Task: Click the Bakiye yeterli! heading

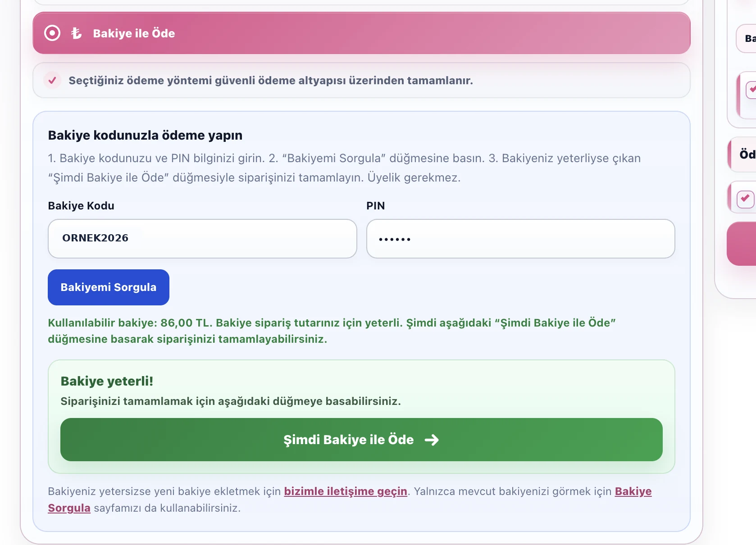Action: (107, 381)
